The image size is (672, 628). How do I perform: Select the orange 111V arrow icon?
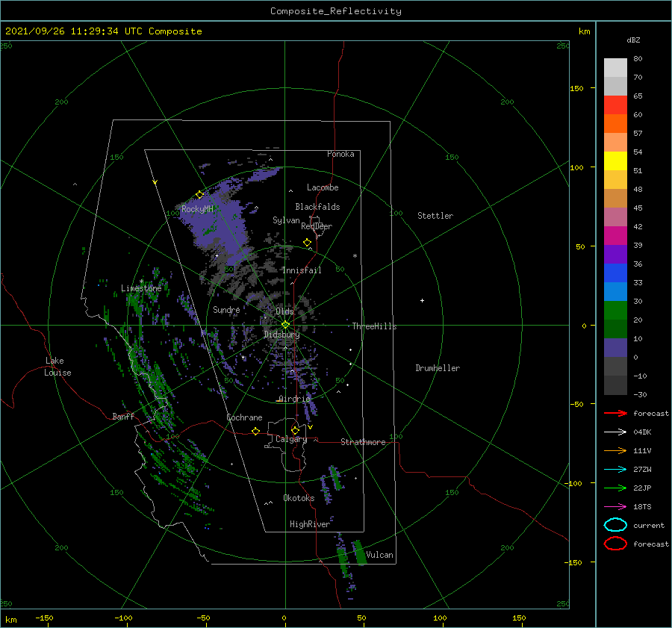coord(615,450)
